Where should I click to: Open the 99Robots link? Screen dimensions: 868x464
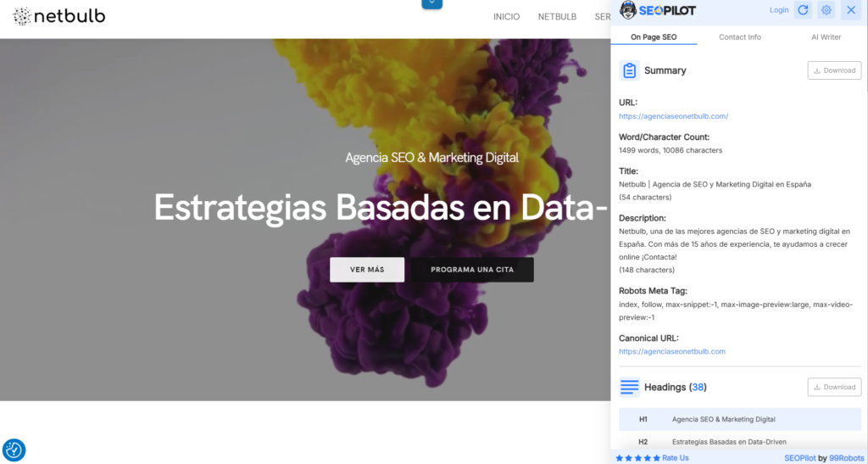(847, 458)
